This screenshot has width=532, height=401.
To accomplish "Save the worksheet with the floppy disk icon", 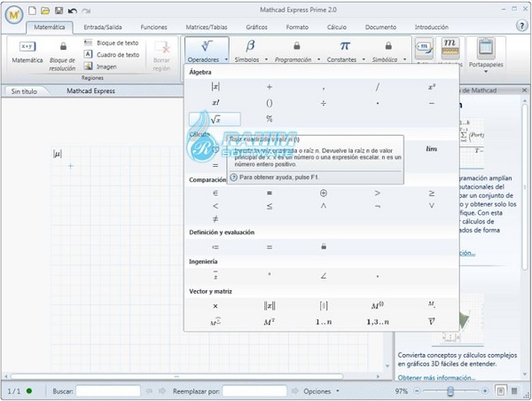I will tap(59, 11).
